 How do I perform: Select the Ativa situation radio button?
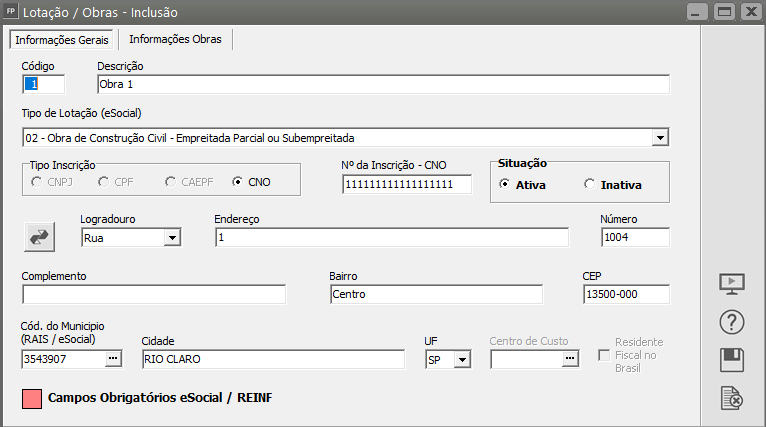coord(504,184)
